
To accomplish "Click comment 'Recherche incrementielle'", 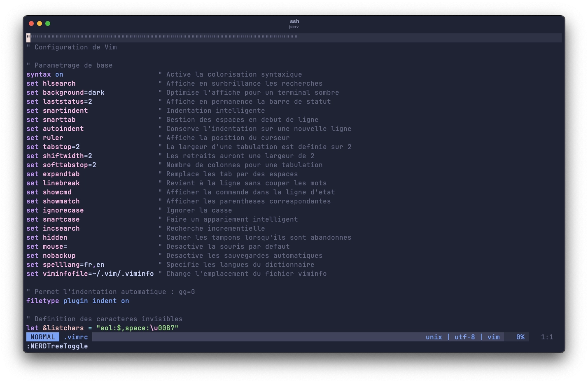I will coord(216,229).
